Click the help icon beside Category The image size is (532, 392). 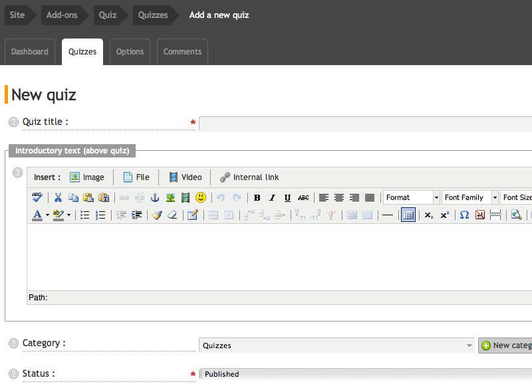[x=13, y=343]
